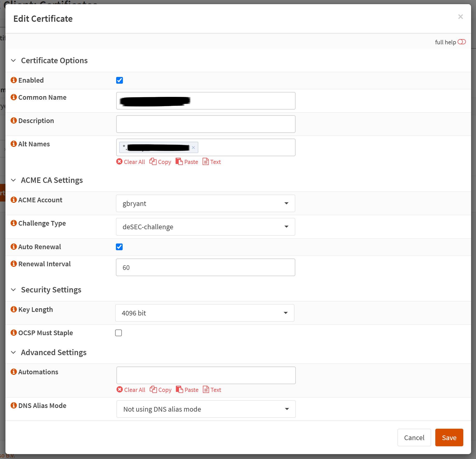The width and height of the screenshot is (476, 459).
Task: Cancel editing the certificate
Action: tap(414, 438)
